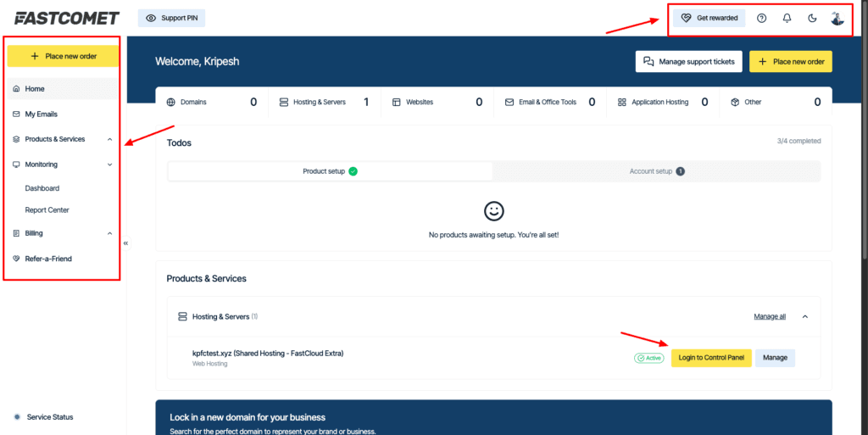Switch to the Account setup tab
This screenshot has height=435, width=868.
click(x=657, y=171)
